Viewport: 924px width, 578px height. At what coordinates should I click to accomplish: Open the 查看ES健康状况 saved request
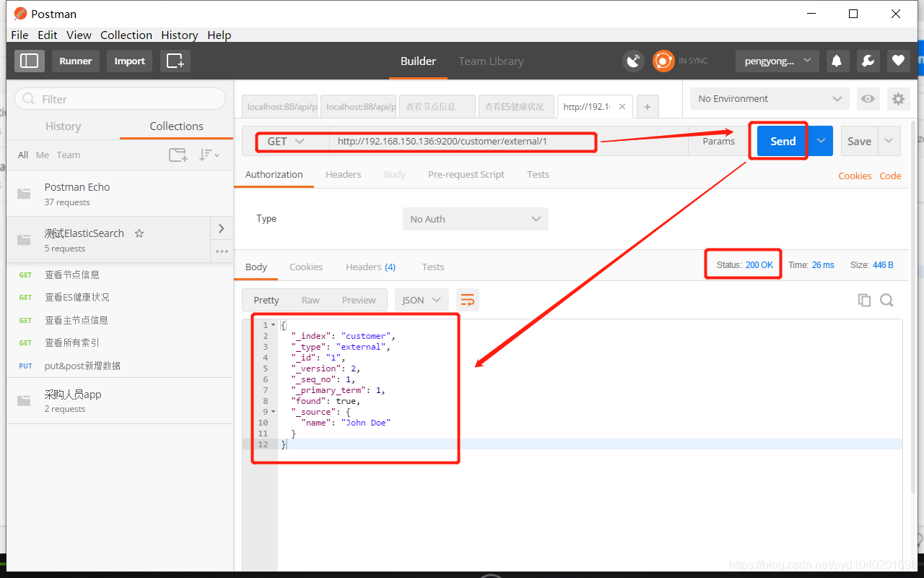click(77, 297)
